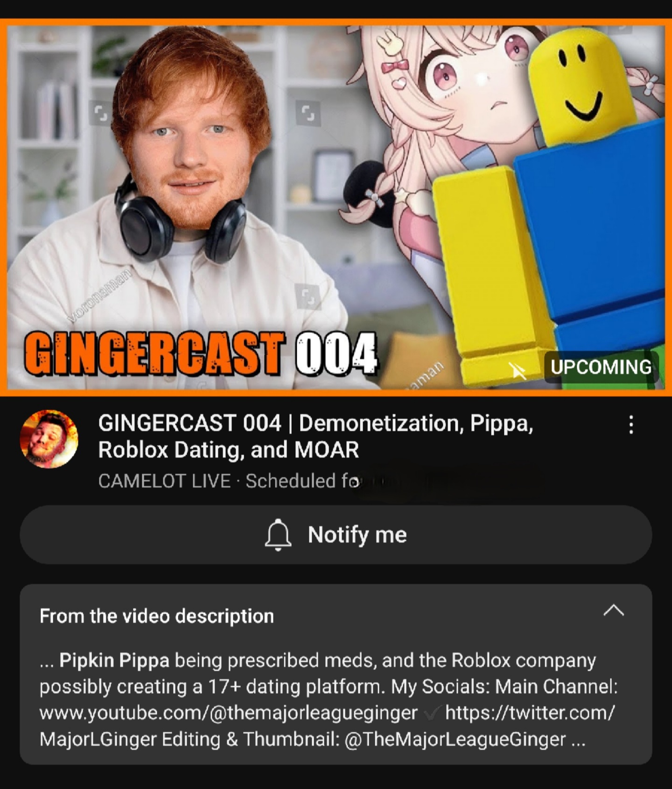Open the GINGERCAST 004 video title
The height and width of the screenshot is (789, 672).
315,437
